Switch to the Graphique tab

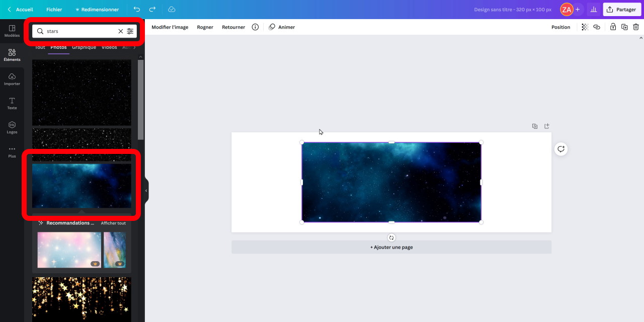point(84,47)
